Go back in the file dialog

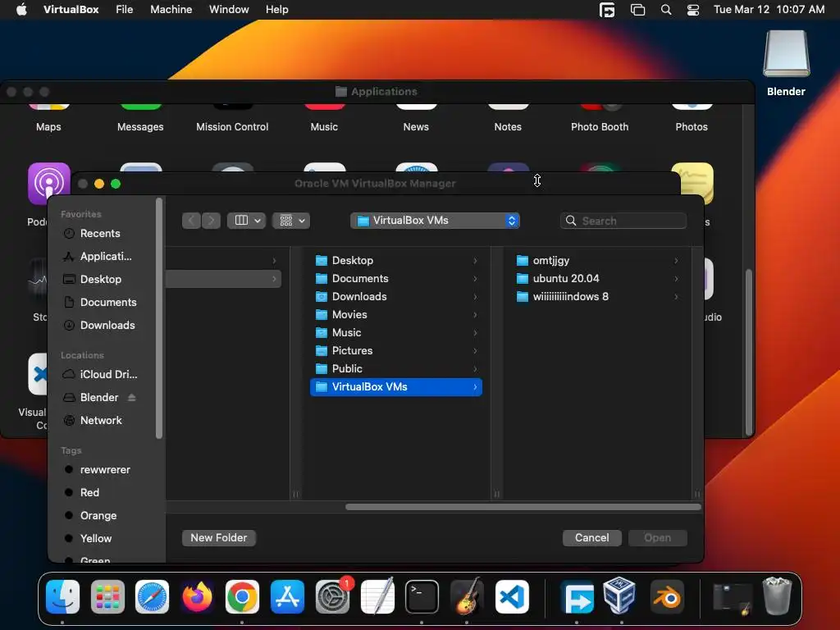(191, 221)
